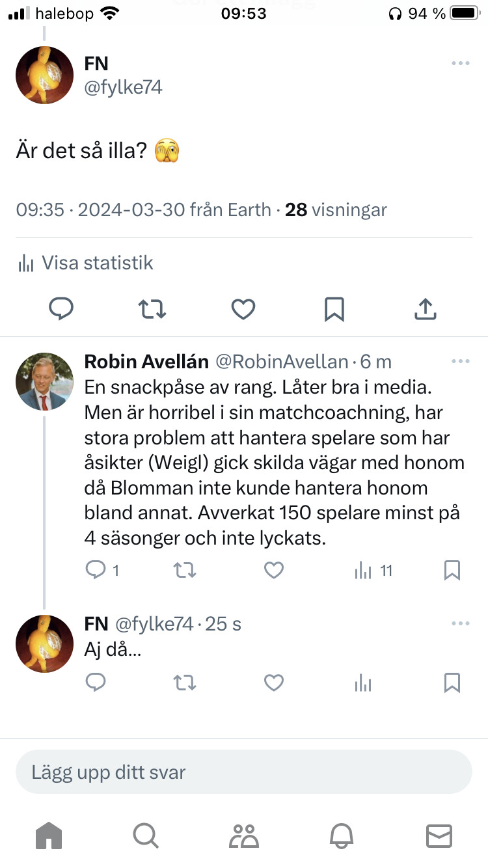The image size is (488, 868).
Task: Open more options on the "Aj då..." reply
Action: pyautogui.click(x=460, y=623)
